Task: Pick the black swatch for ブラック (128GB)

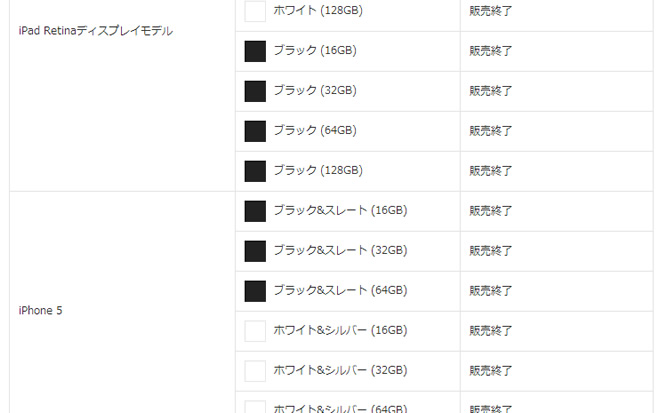Action: click(255, 171)
